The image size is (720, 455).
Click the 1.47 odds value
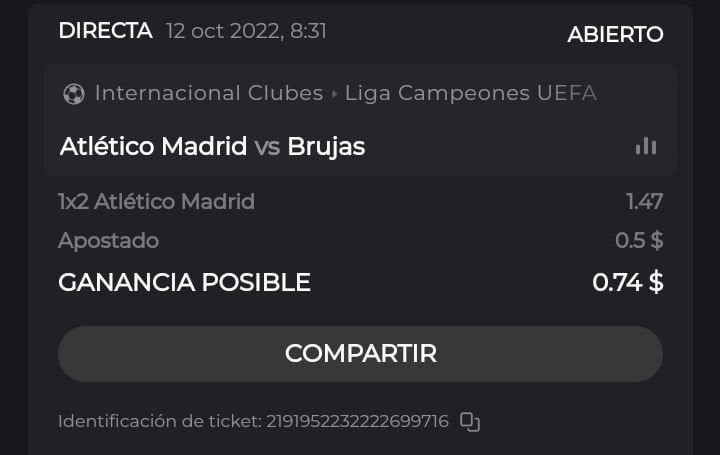[644, 202]
